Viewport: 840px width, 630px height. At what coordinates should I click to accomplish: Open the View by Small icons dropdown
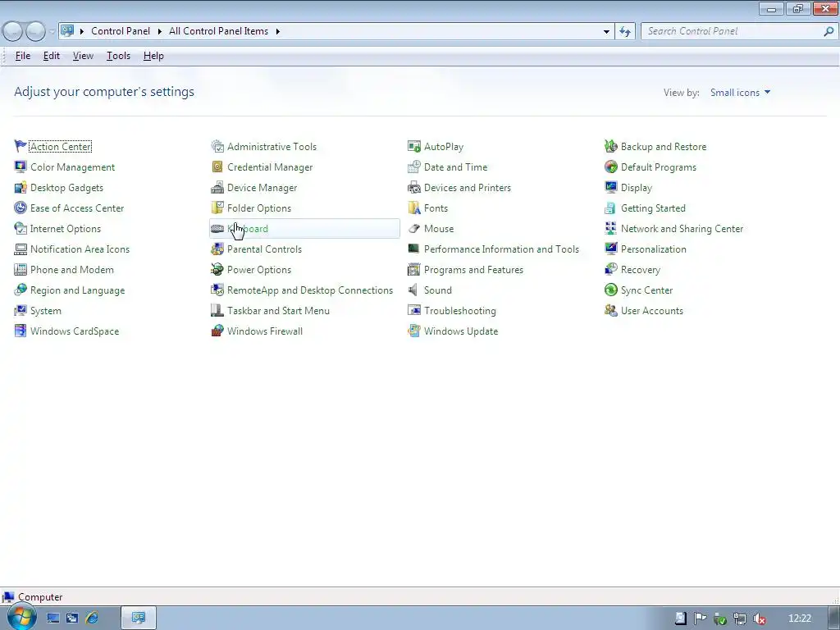pyautogui.click(x=741, y=92)
